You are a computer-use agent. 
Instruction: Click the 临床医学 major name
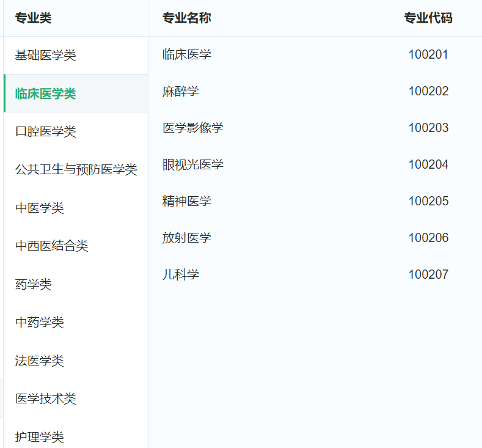(186, 54)
